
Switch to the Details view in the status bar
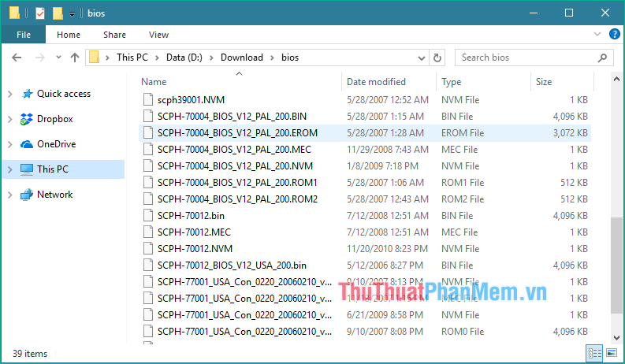595,354
